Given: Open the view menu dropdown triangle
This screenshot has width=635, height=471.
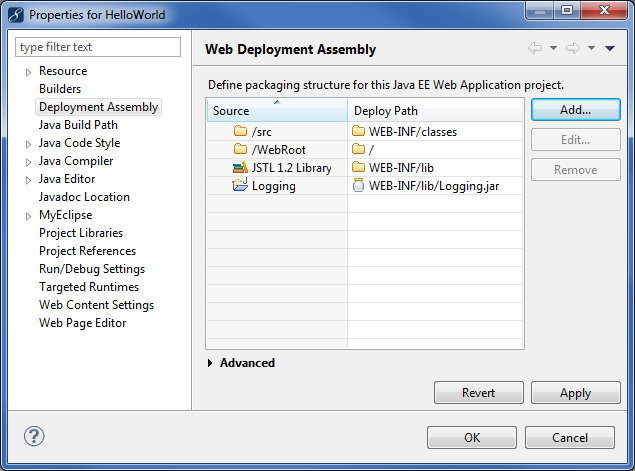Looking at the screenshot, I should pos(610,48).
